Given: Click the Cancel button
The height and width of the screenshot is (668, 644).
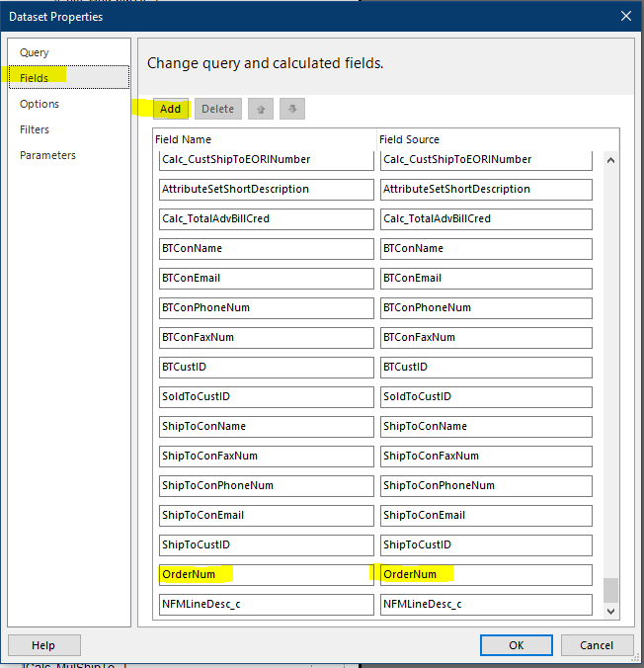Looking at the screenshot, I should [x=597, y=645].
